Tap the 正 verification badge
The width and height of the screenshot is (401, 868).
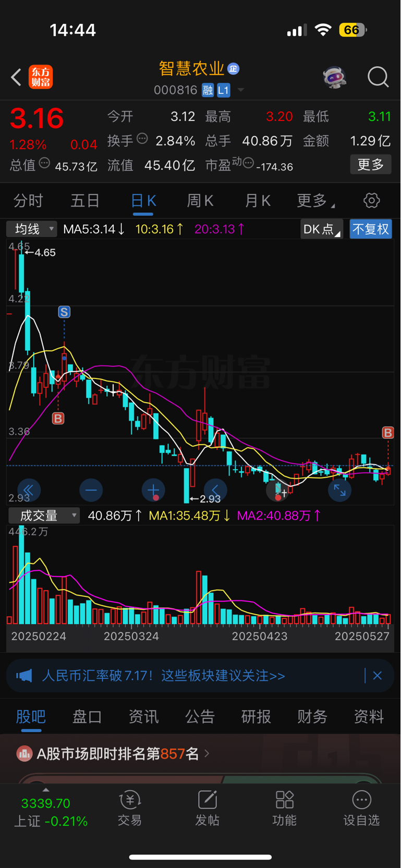(x=234, y=69)
